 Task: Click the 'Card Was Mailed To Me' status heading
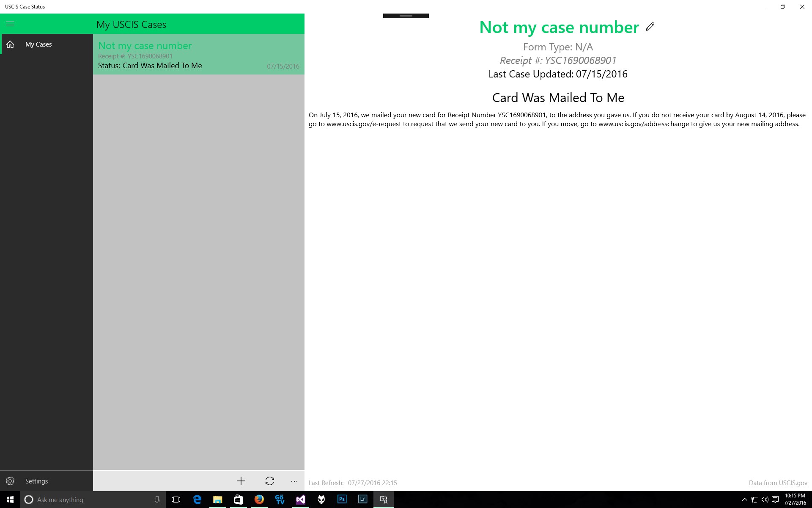point(558,98)
